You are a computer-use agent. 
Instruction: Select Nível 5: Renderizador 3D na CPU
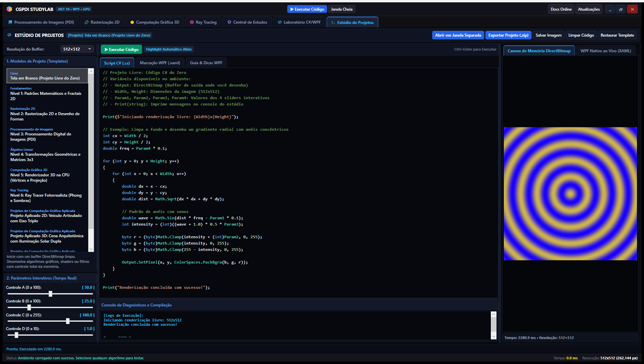47,175
